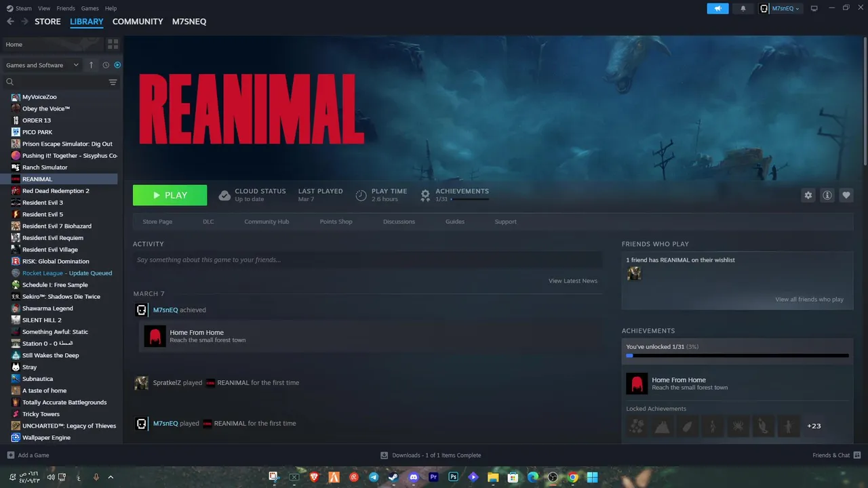Open Discord from the taskbar
This screenshot has height=488, width=868.
pos(414,477)
